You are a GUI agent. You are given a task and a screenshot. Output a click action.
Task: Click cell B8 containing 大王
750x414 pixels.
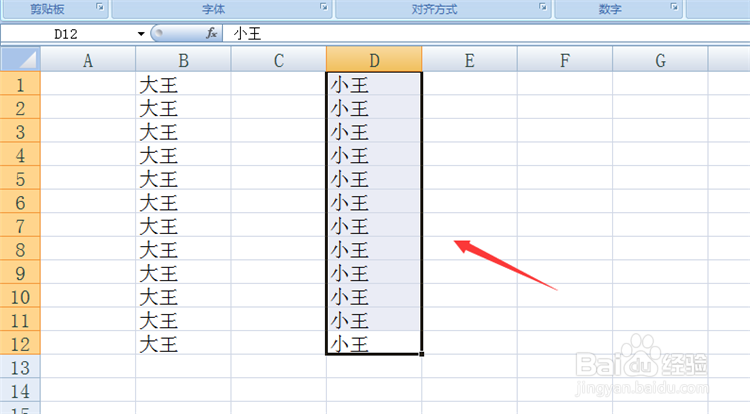pos(183,249)
